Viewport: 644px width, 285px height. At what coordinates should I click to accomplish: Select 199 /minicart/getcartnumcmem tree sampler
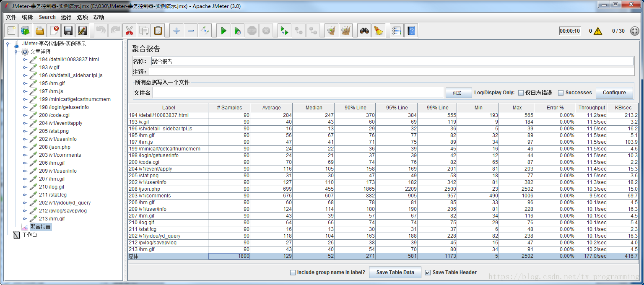point(75,99)
